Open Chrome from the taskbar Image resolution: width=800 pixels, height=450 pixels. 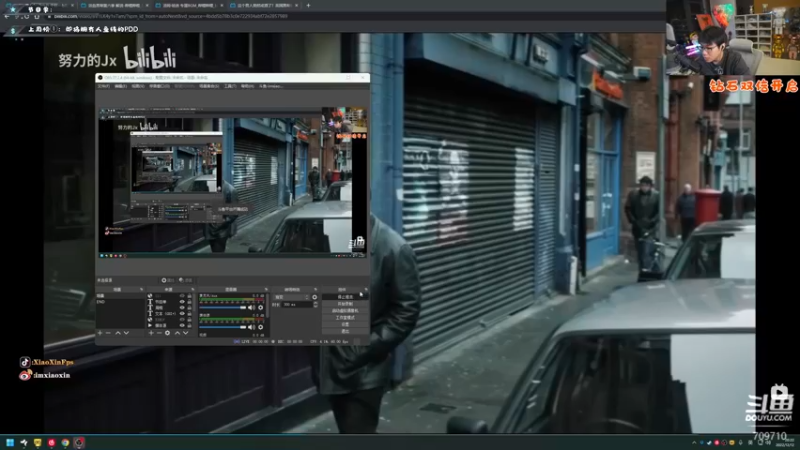65,442
